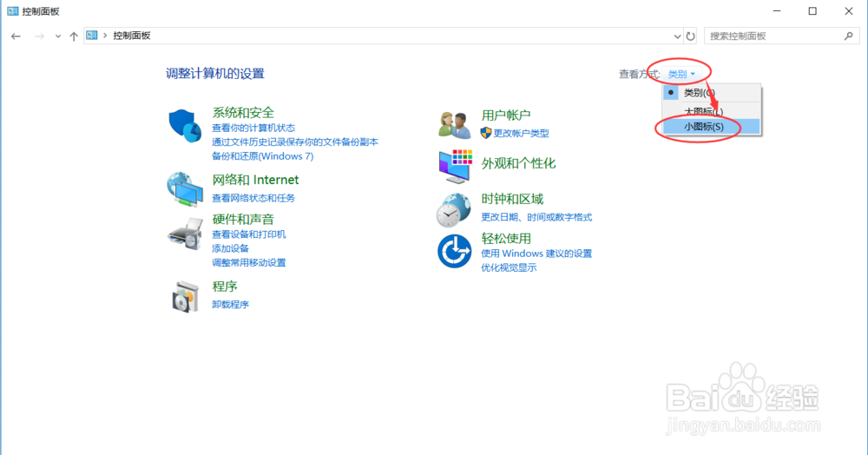Close the Control Panel window
The height and width of the screenshot is (455, 868).
pyautogui.click(x=849, y=11)
